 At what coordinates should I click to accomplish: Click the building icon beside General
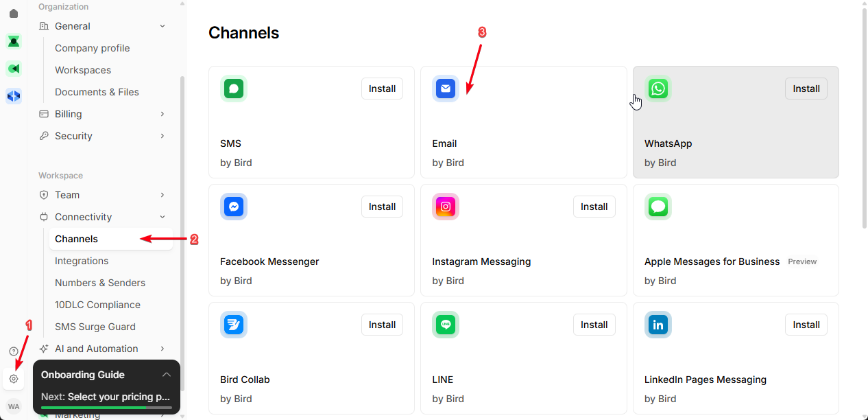44,26
